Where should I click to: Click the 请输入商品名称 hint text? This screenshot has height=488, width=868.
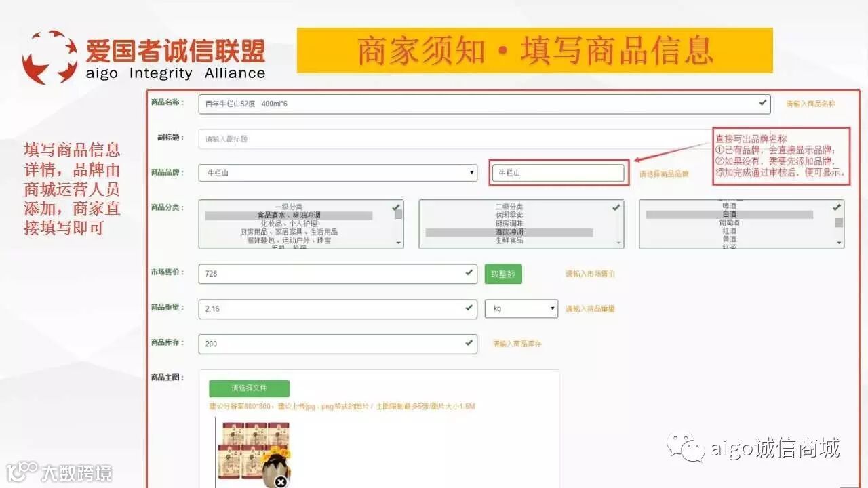pos(810,104)
